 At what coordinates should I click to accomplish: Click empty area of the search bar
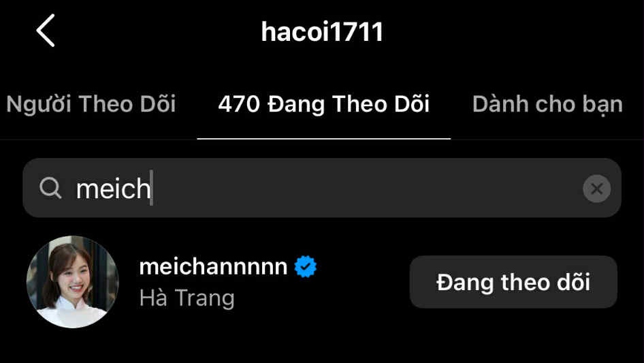coord(366,188)
